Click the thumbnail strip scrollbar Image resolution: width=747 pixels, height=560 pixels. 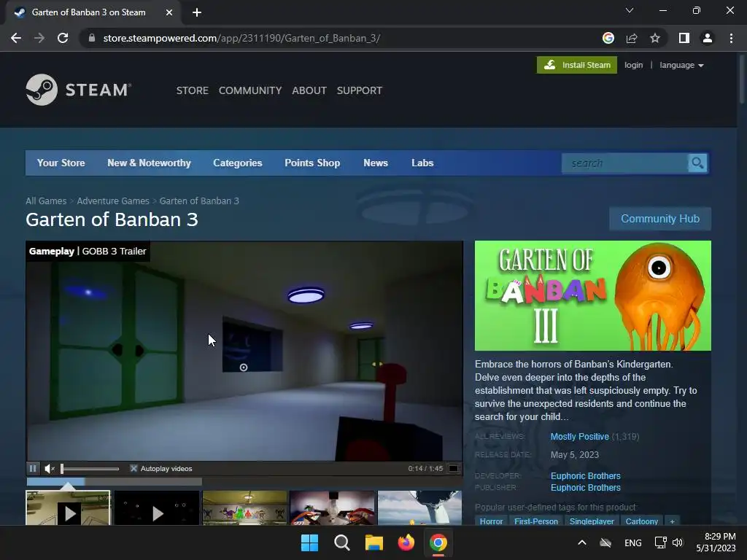[x=114, y=482]
